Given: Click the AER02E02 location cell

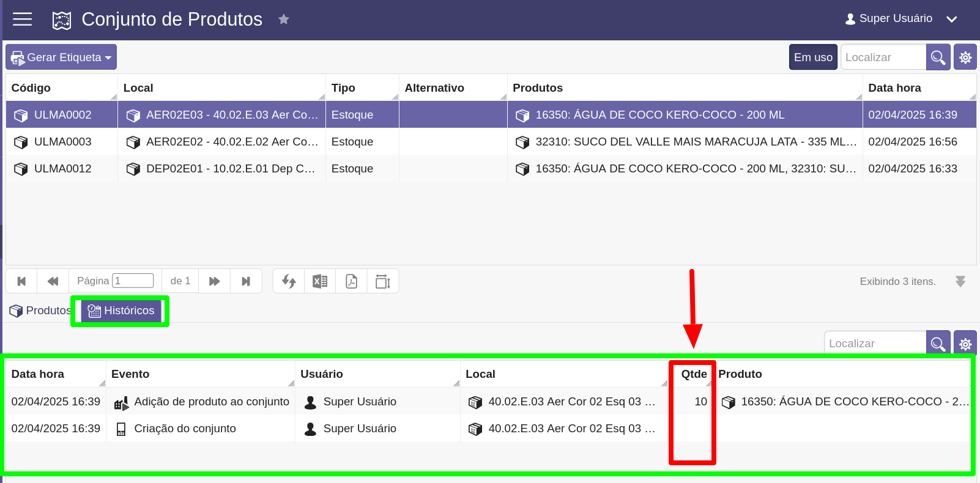Looking at the screenshot, I should coord(221,142).
